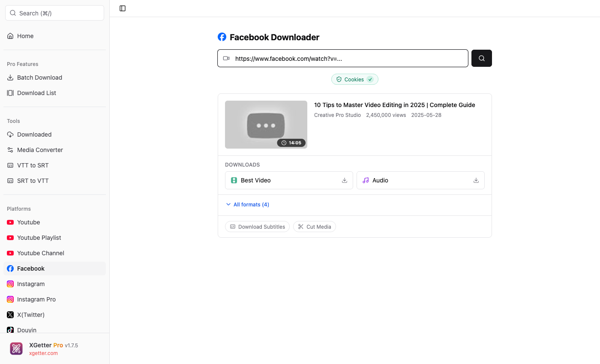Image resolution: width=600 pixels, height=364 pixels.
Task: Click the Audio download arrow icon
Action: pos(476,180)
